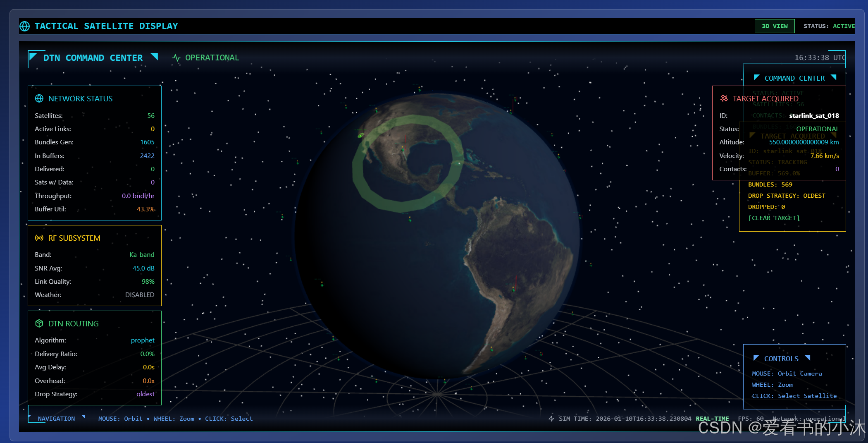Click the Velocity value 7.66 km/s
868x443 pixels.
(825, 156)
